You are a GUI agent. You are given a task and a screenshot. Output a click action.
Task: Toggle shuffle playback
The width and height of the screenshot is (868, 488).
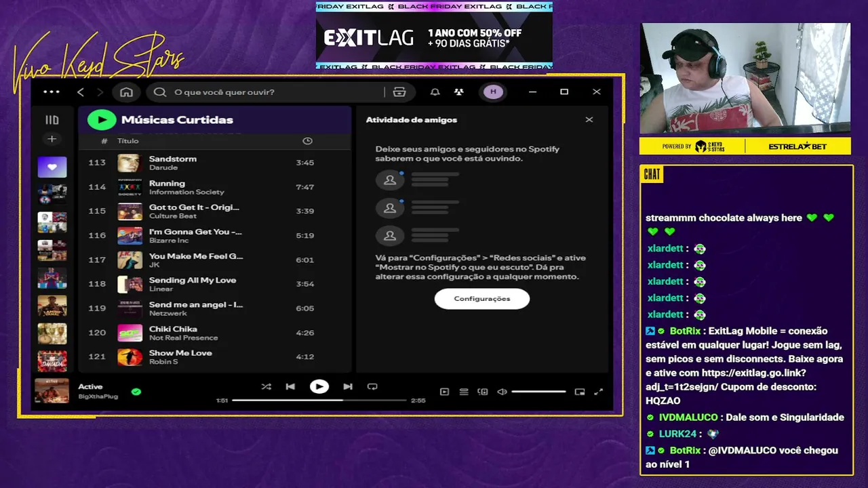click(266, 386)
